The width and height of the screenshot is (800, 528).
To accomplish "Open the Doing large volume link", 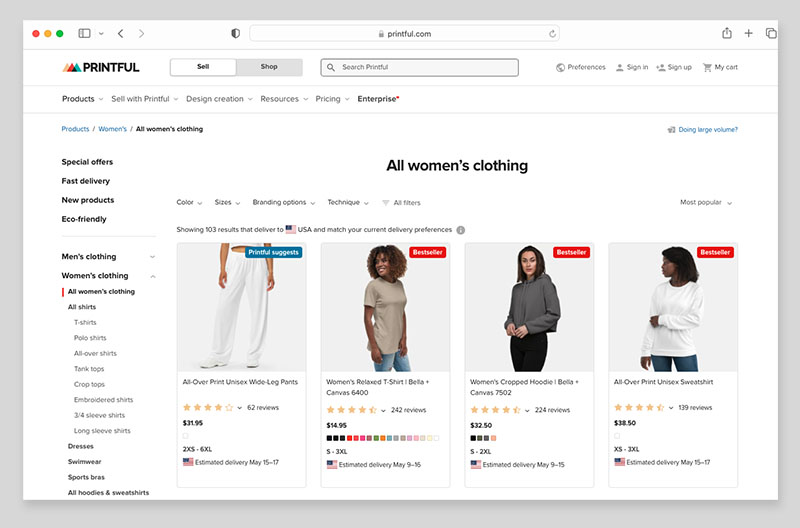I will click(708, 130).
